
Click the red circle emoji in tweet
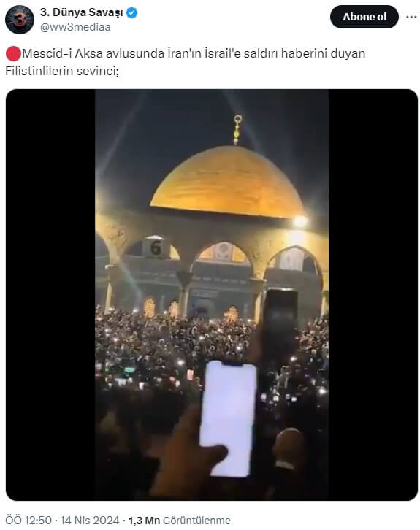click(14, 54)
